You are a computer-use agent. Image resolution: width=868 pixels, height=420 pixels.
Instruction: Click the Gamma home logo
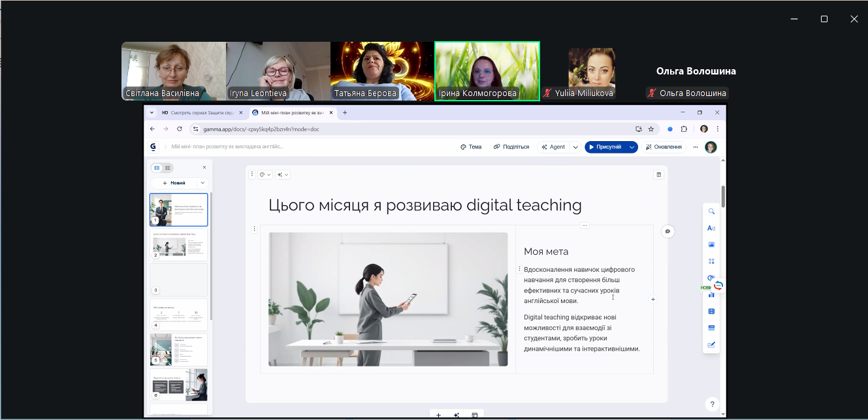[153, 147]
